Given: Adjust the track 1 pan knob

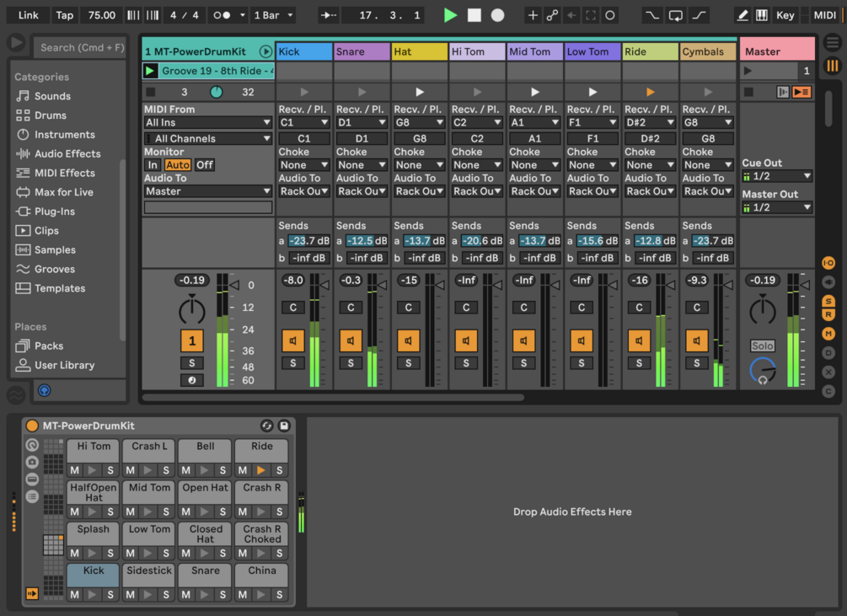Looking at the screenshot, I should click(192, 310).
